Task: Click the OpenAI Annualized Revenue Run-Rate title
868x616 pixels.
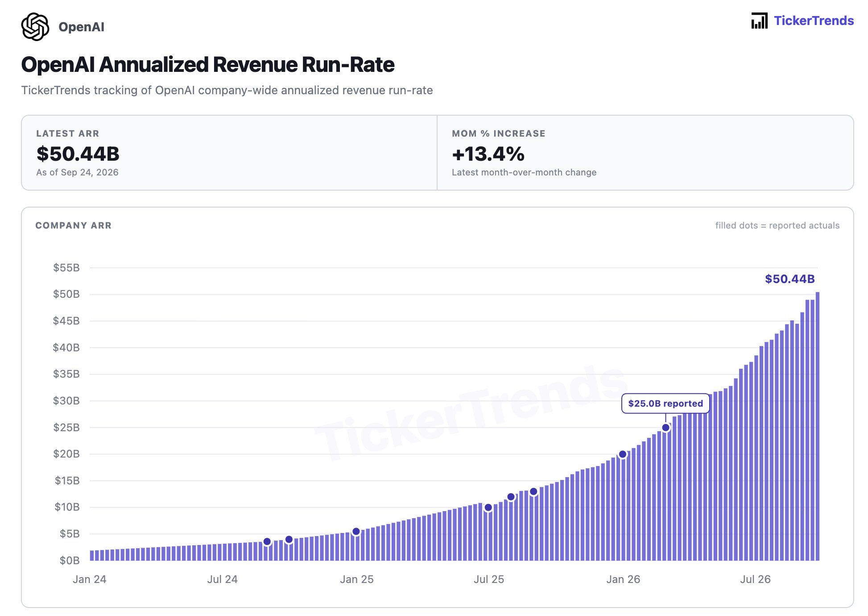Action: coord(208,65)
